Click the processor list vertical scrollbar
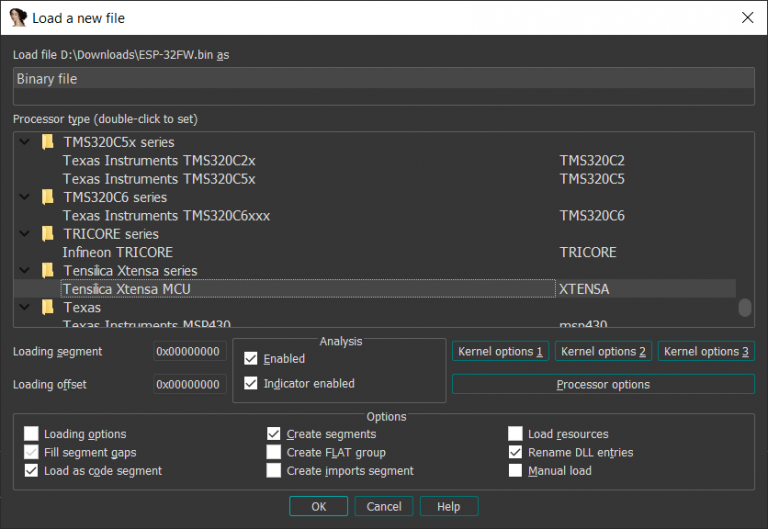Viewport: 768px width, 529px height. click(744, 307)
